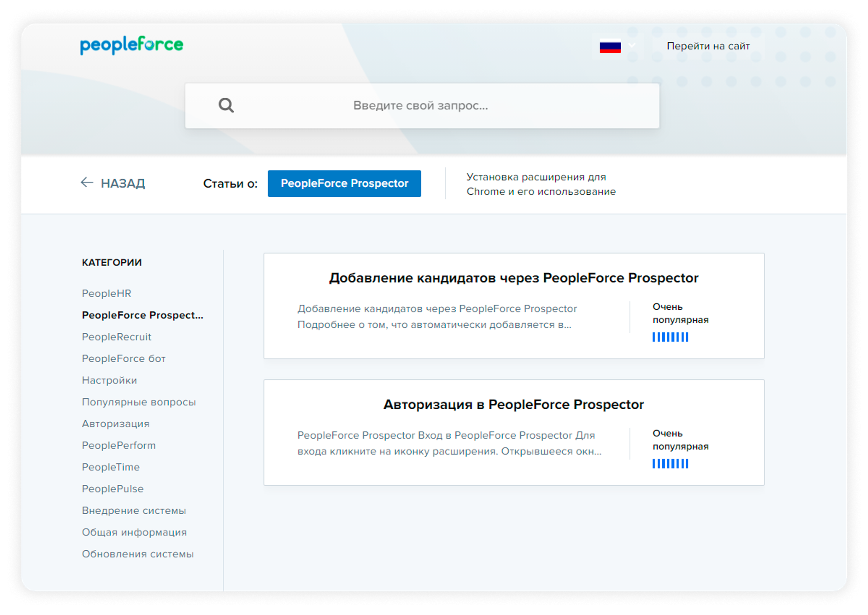Open the PeopleHR category
This screenshot has width=868, height=615.
pos(107,293)
